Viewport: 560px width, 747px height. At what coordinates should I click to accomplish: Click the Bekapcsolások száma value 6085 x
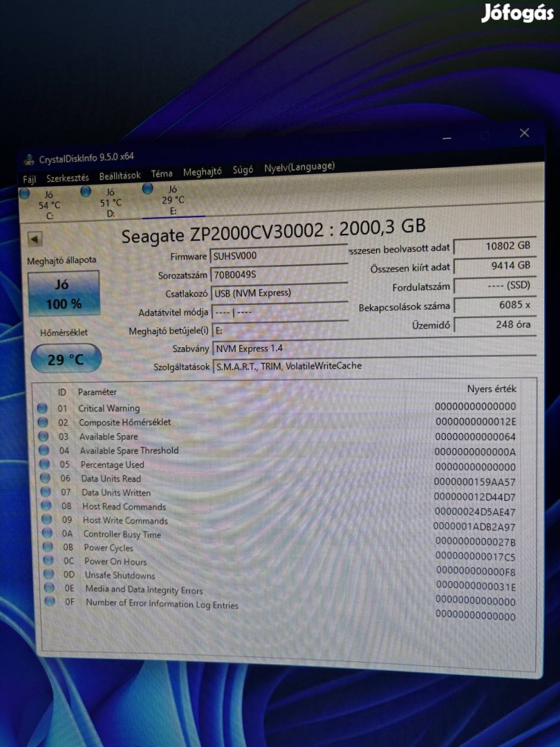pos(495,305)
